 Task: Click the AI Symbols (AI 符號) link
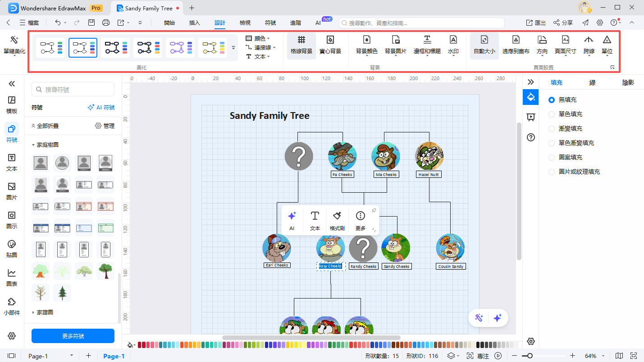tap(101, 108)
